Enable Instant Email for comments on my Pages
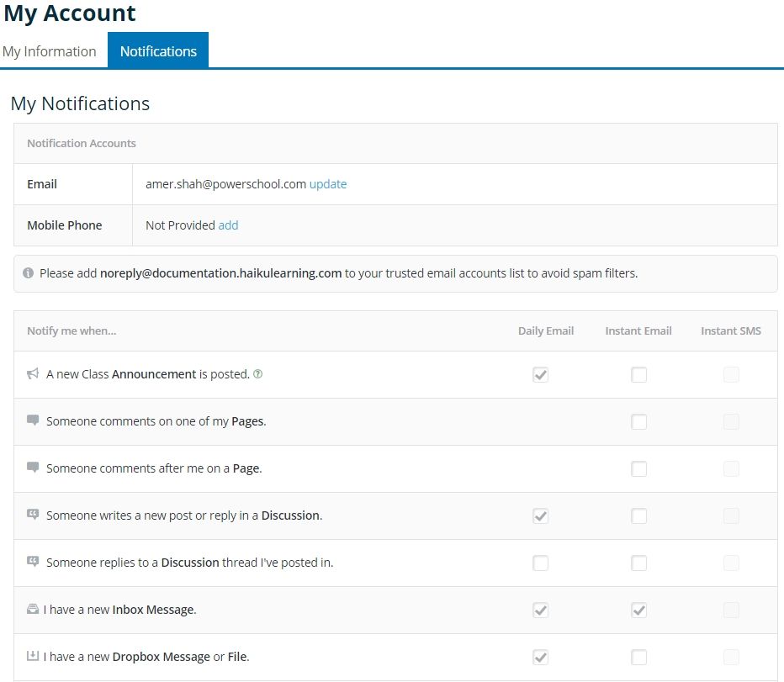 (x=638, y=421)
